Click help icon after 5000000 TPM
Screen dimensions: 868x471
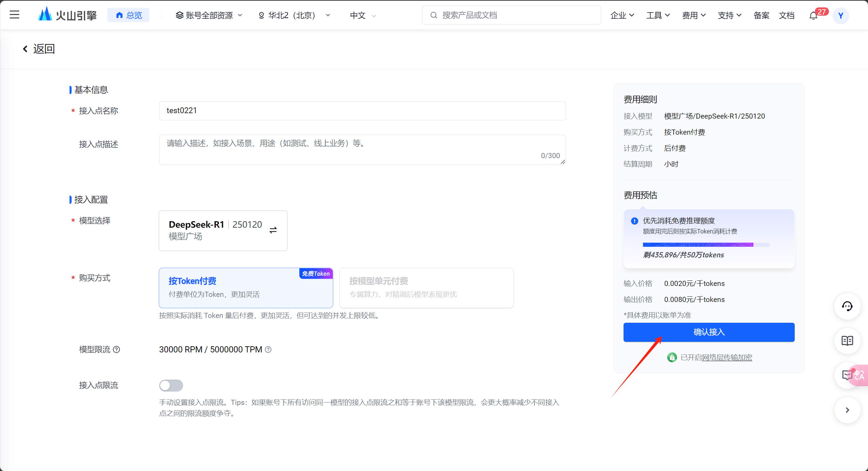click(268, 349)
